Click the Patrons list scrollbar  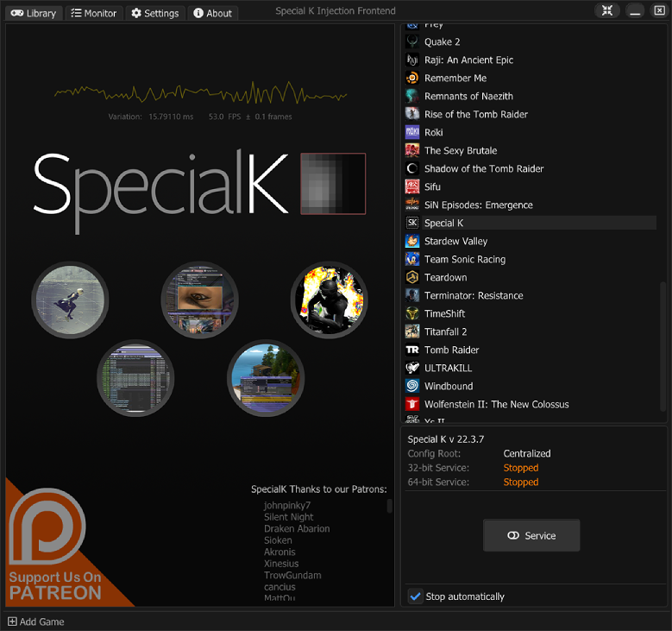coord(390,506)
